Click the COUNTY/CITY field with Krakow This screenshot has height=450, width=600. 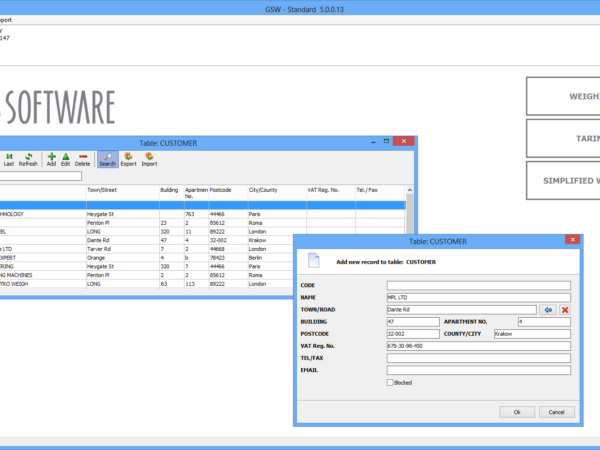(x=532, y=334)
